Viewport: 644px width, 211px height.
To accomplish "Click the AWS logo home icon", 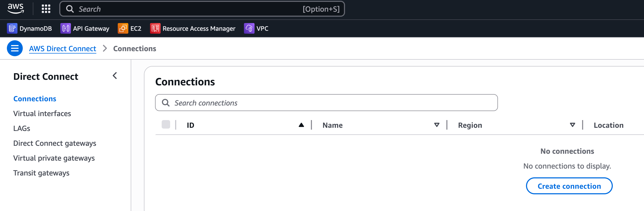I will tap(16, 9).
